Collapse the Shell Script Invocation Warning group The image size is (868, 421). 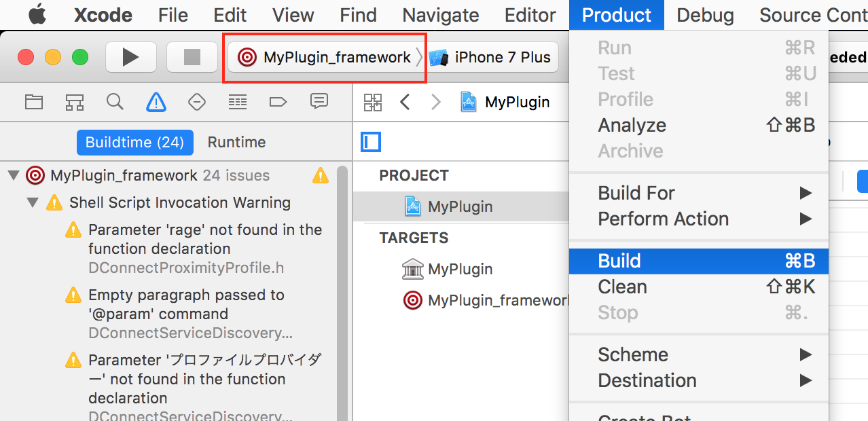point(33,203)
